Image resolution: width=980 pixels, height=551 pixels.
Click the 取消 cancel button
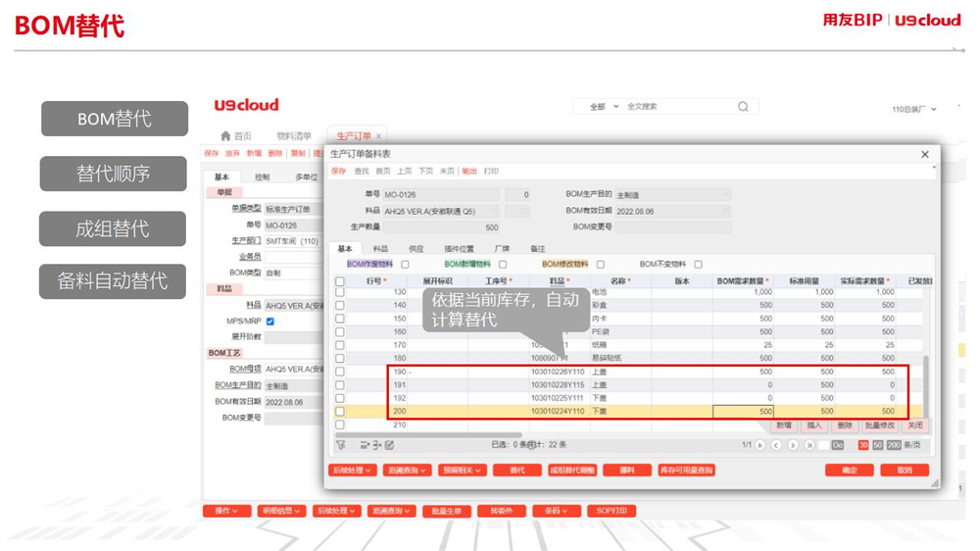pyautogui.click(x=905, y=471)
